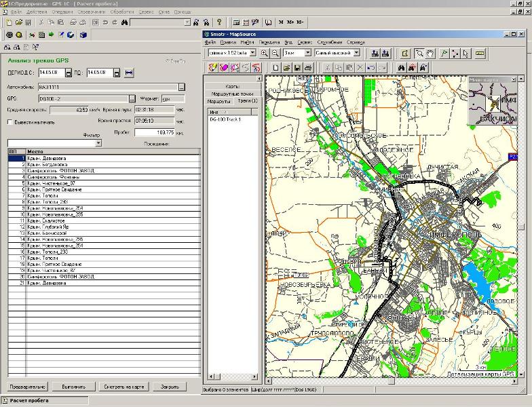Toggle the 'Вывести на печать' checkbox
The image size is (532, 407).
click(x=9, y=122)
